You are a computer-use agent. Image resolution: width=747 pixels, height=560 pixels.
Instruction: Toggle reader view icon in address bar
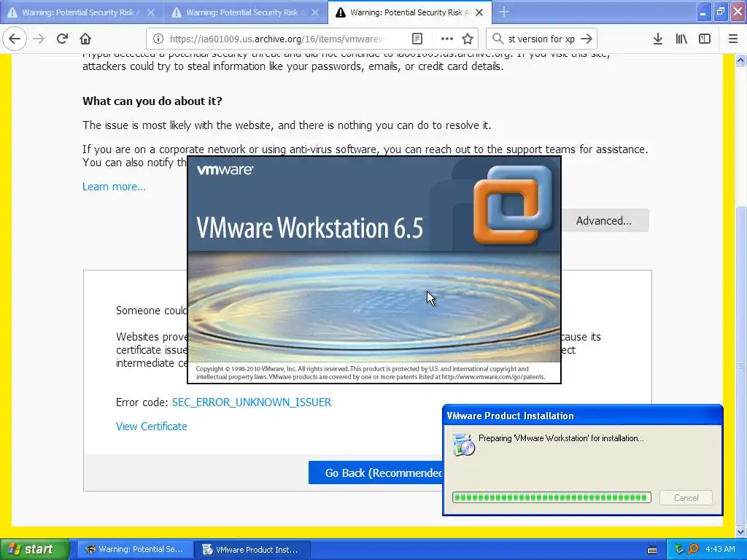(x=417, y=39)
